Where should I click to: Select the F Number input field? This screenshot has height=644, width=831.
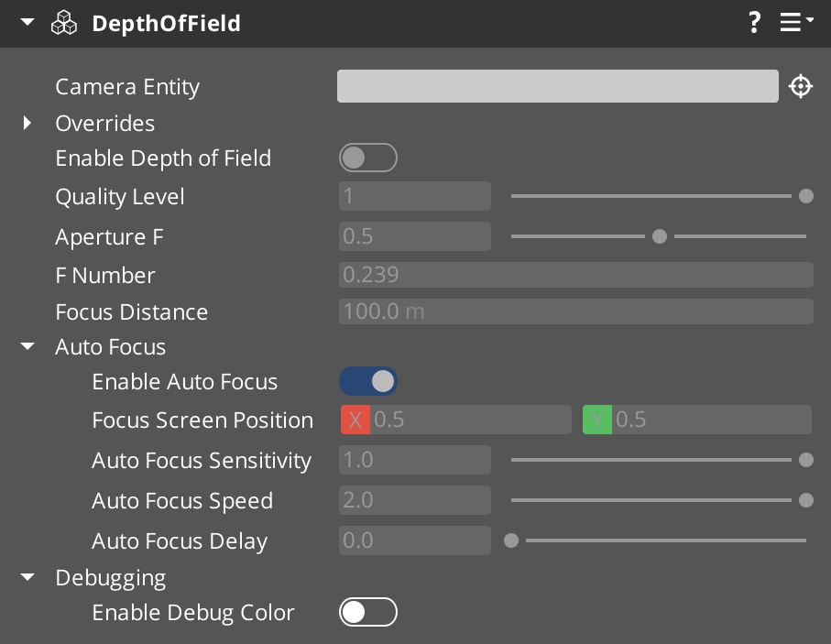pos(575,275)
